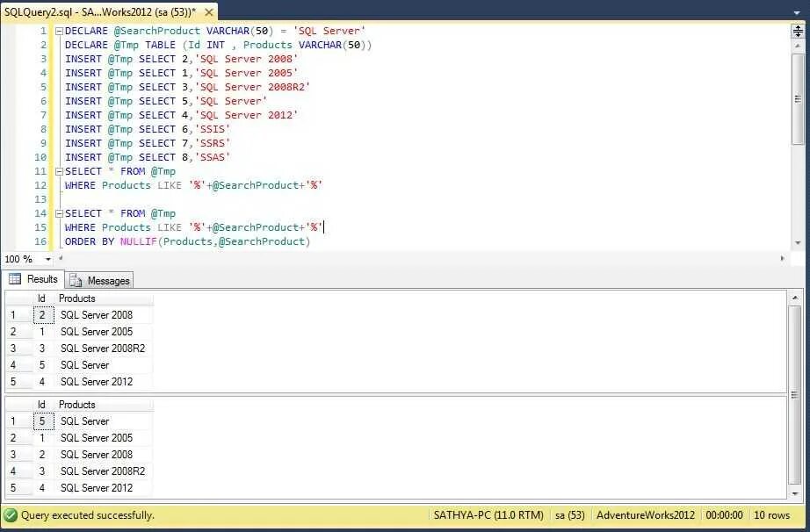
Task: Collapse the DECLARE block on line 1
Action: point(59,31)
